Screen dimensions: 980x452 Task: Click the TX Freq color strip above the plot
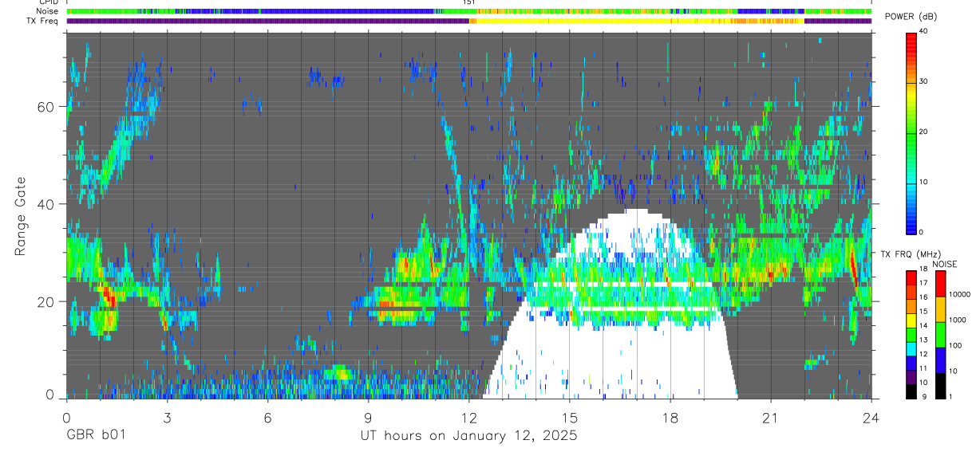click(x=468, y=21)
